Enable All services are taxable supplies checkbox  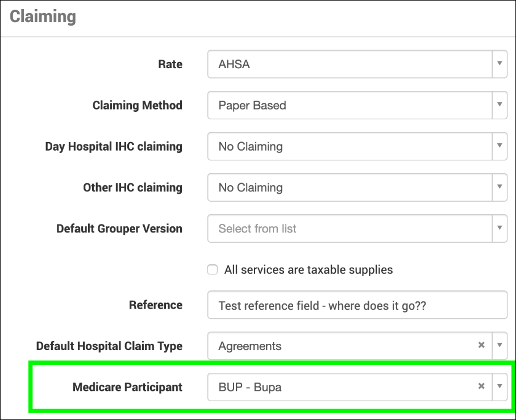213,270
